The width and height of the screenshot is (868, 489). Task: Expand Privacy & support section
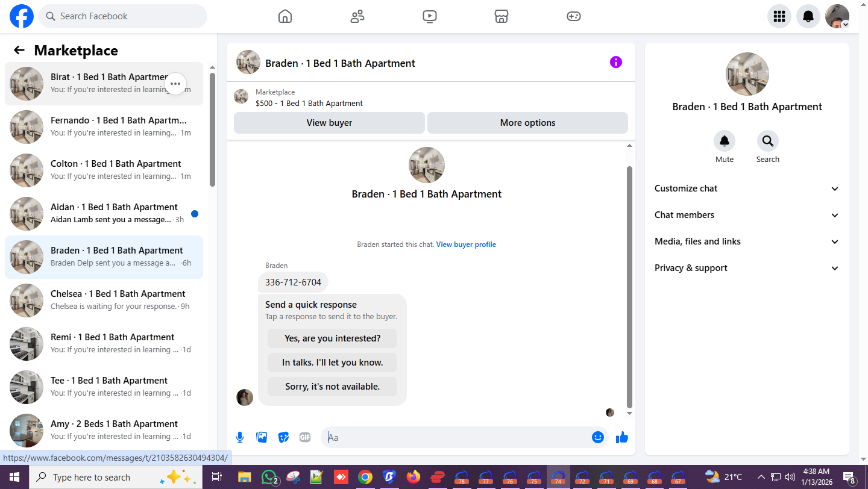[747, 268]
